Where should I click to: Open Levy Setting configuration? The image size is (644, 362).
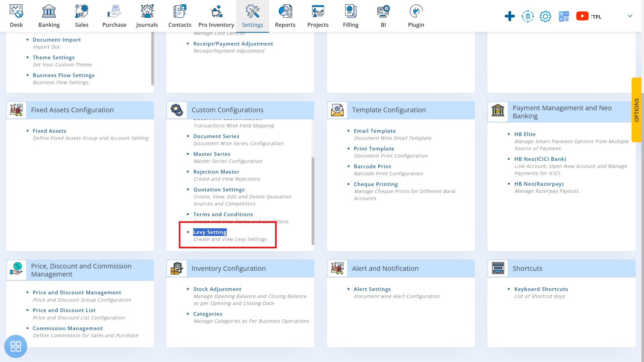pos(210,232)
